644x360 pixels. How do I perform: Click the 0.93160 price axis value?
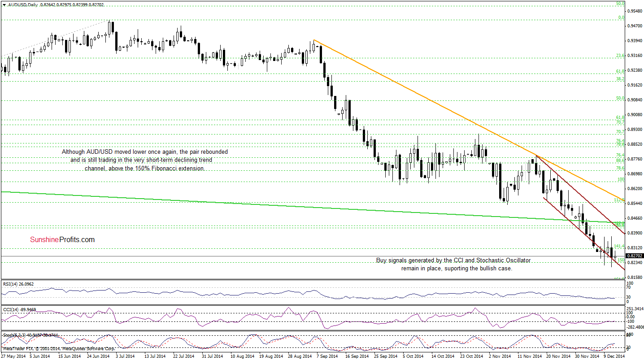point(635,56)
